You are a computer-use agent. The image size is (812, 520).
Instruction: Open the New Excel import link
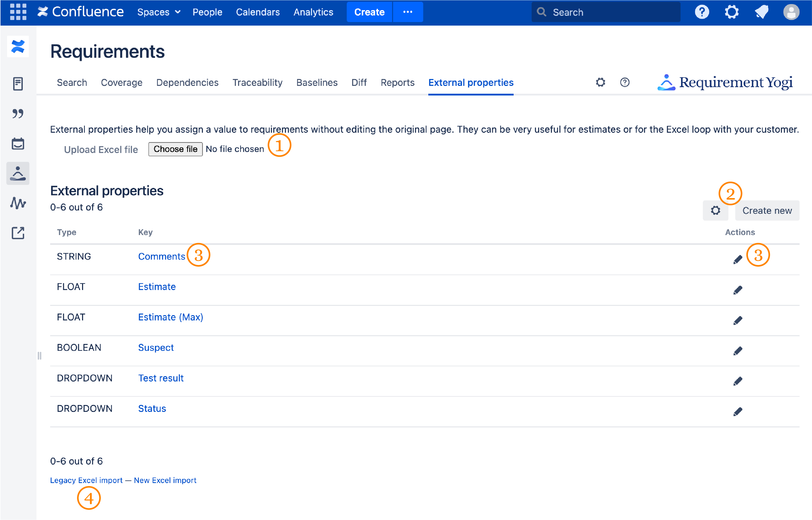pyautogui.click(x=165, y=480)
